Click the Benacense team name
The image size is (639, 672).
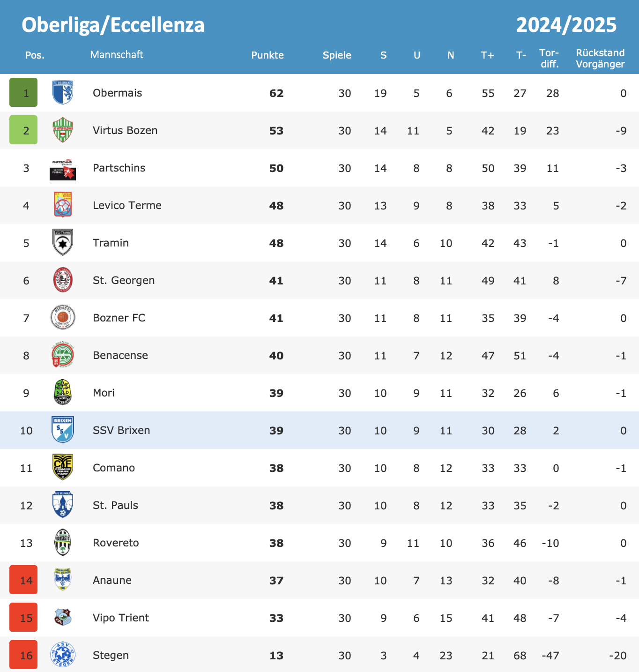(120, 355)
